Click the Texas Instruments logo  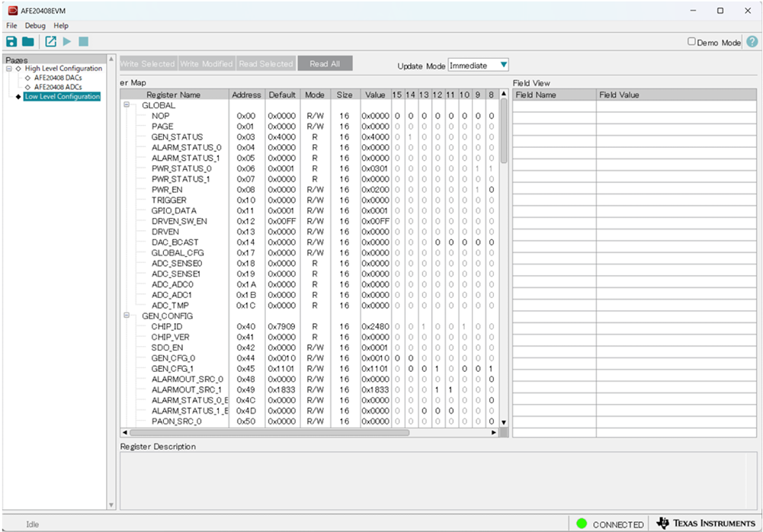click(706, 524)
